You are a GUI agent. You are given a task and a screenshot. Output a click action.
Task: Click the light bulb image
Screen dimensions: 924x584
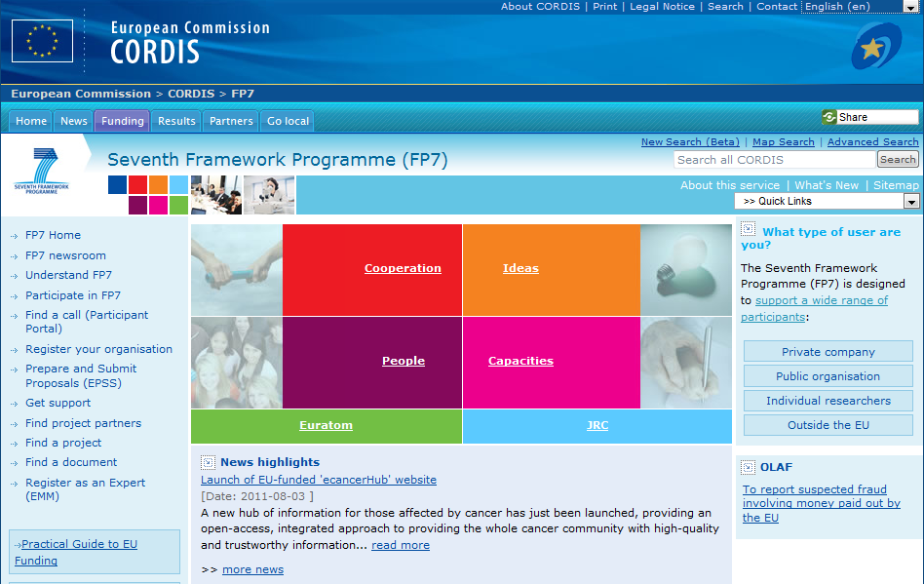pyautogui.click(x=686, y=270)
